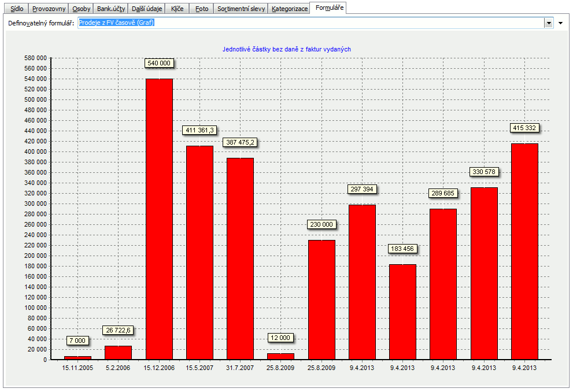
Task: Switch to the Klíče tab
Action: [177, 9]
